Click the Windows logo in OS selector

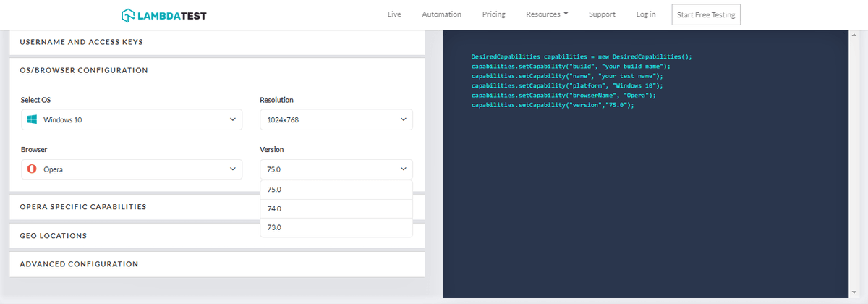coord(32,119)
